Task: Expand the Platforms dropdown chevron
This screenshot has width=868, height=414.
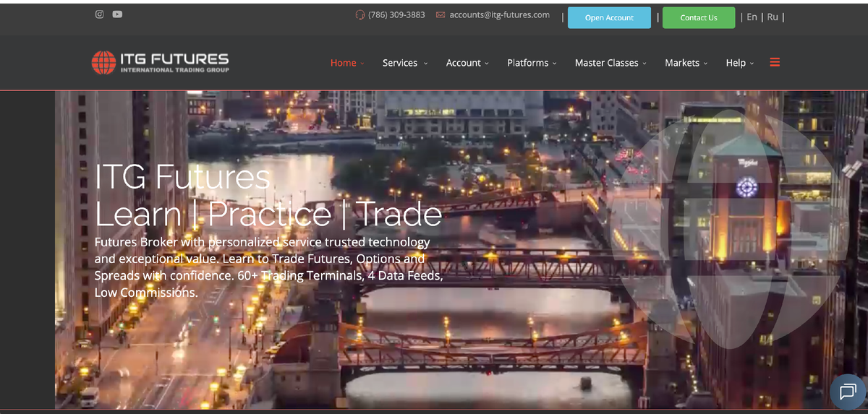Action: click(x=555, y=64)
